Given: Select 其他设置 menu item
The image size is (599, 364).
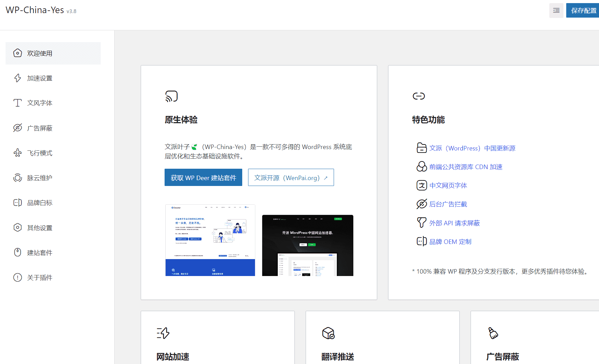Looking at the screenshot, I should coord(53,227).
